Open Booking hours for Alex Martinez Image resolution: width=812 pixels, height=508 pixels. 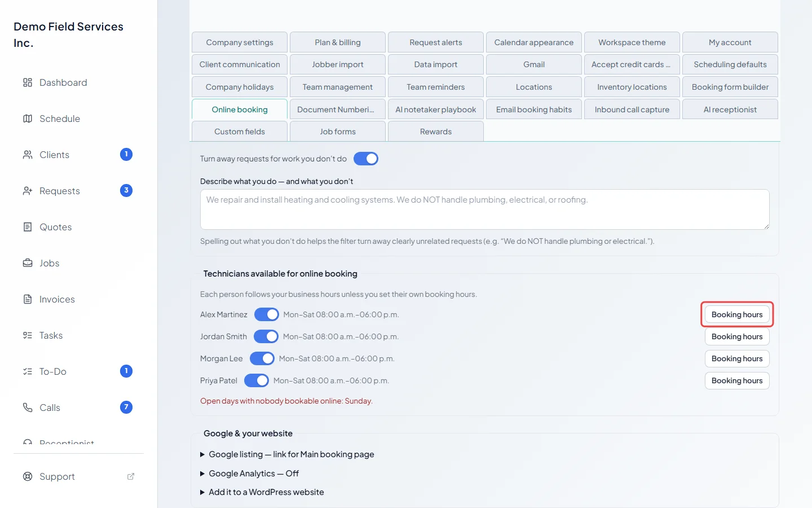(x=737, y=314)
